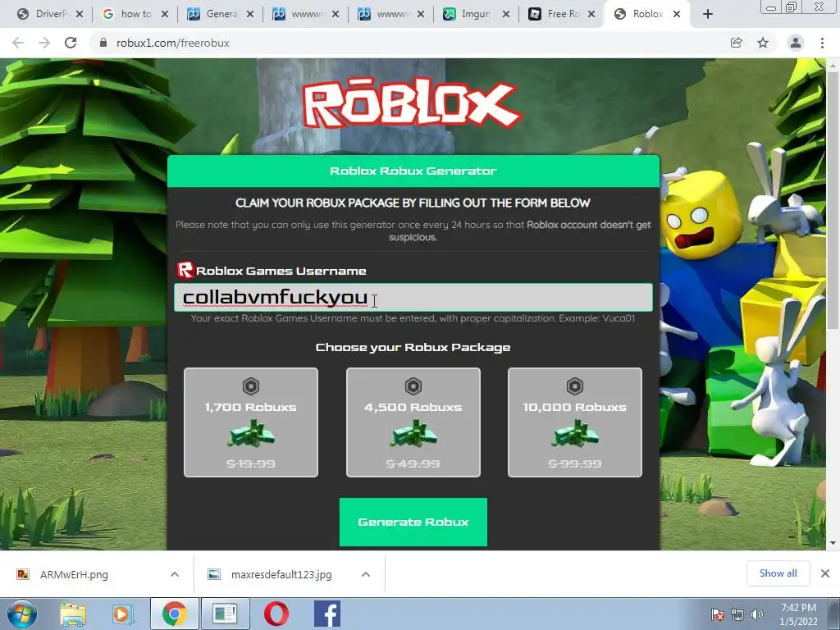The width and height of the screenshot is (840, 630).
Task: Open the ARMwErH.png downloaded file
Action: [x=74, y=574]
